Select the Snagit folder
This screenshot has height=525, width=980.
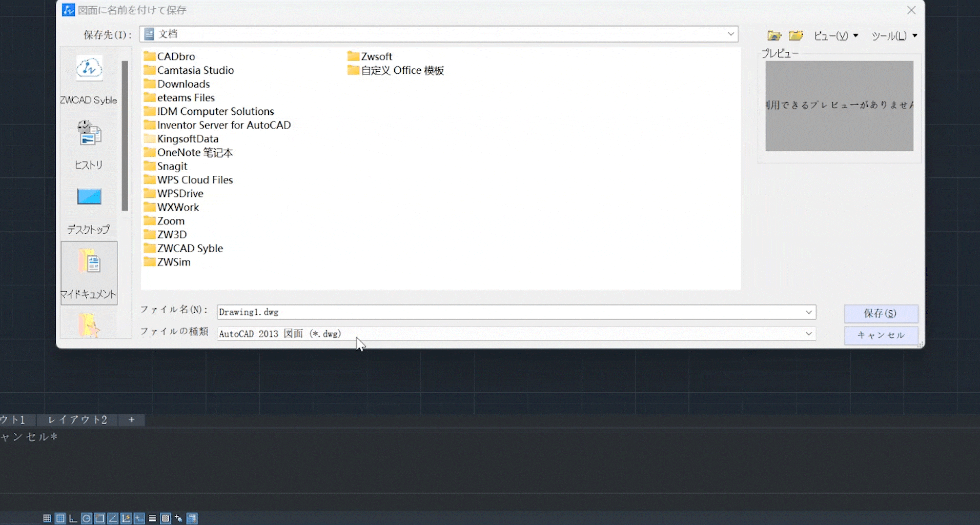pyautogui.click(x=166, y=166)
